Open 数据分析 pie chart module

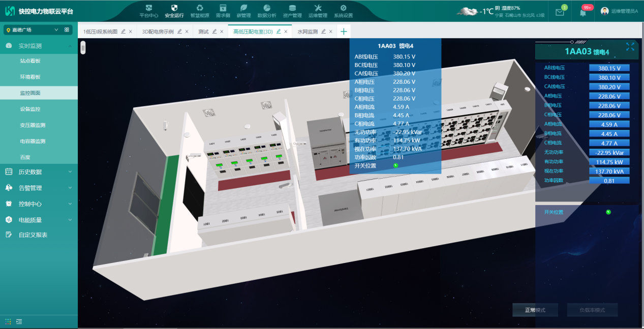pyautogui.click(x=267, y=11)
